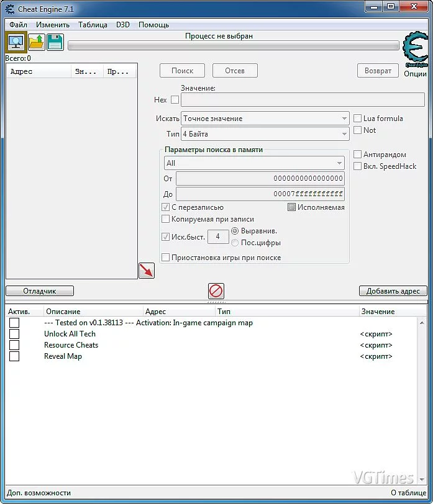Open Искать scan type dropdown
The height and width of the screenshot is (504, 433).
click(x=265, y=119)
